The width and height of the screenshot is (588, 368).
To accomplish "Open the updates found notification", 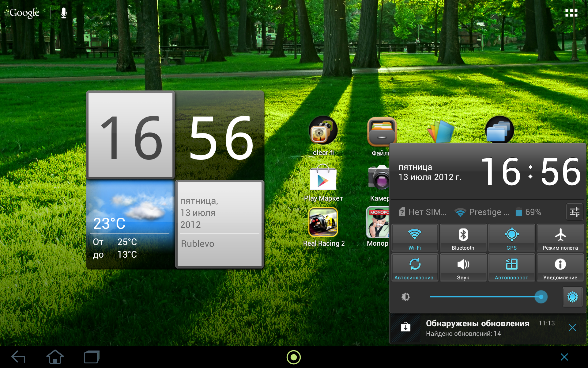I will pyautogui.click(x=477, y=328).
